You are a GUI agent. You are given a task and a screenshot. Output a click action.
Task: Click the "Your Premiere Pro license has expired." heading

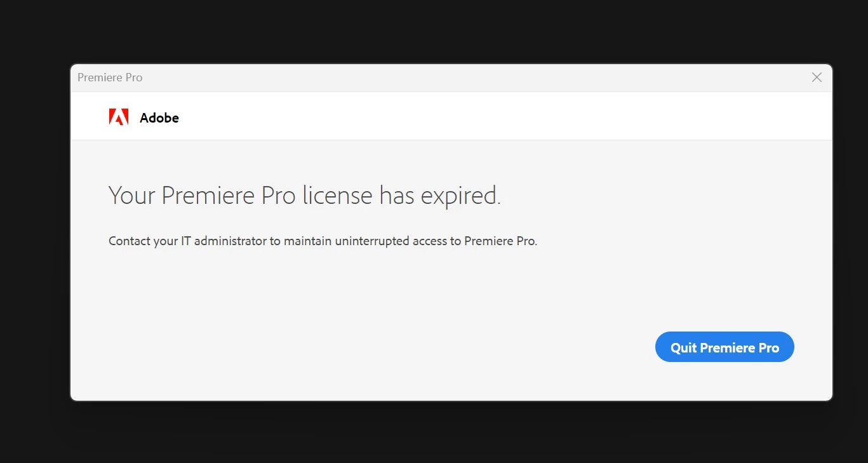[305, 196]
